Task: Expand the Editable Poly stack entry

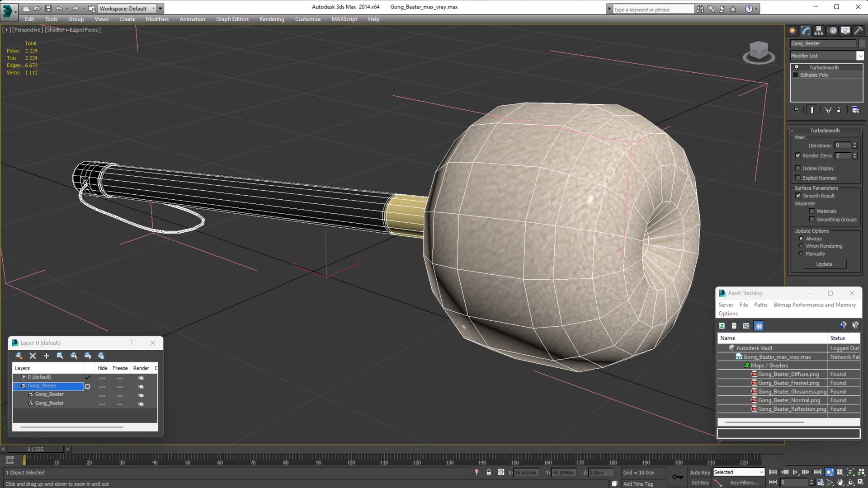Action: (796, 75)
